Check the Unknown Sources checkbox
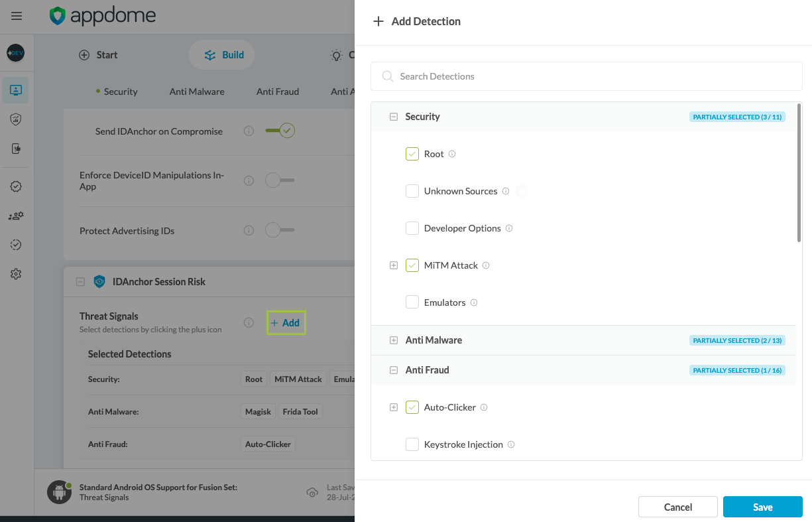812x522 pixels. (412, 191)
